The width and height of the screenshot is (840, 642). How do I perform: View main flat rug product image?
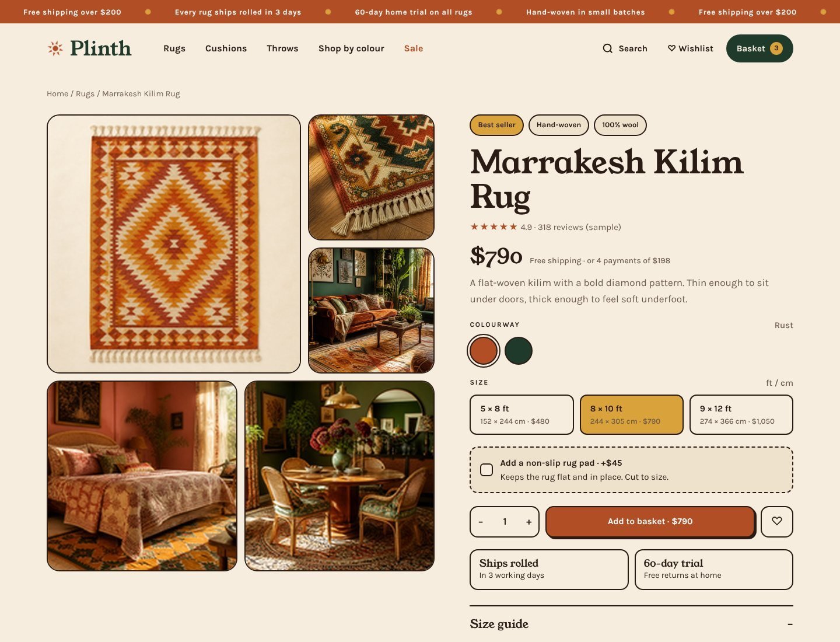[x=174, y=244]
